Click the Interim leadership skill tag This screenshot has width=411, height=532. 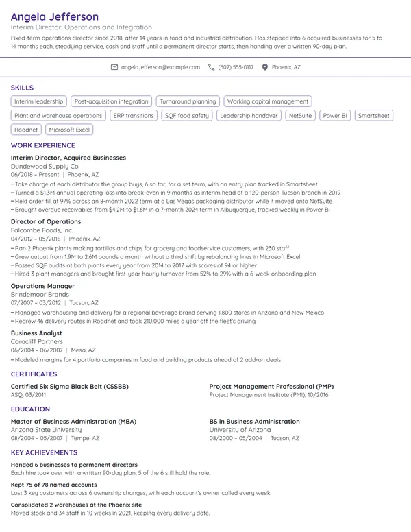[x=38, y=101]
